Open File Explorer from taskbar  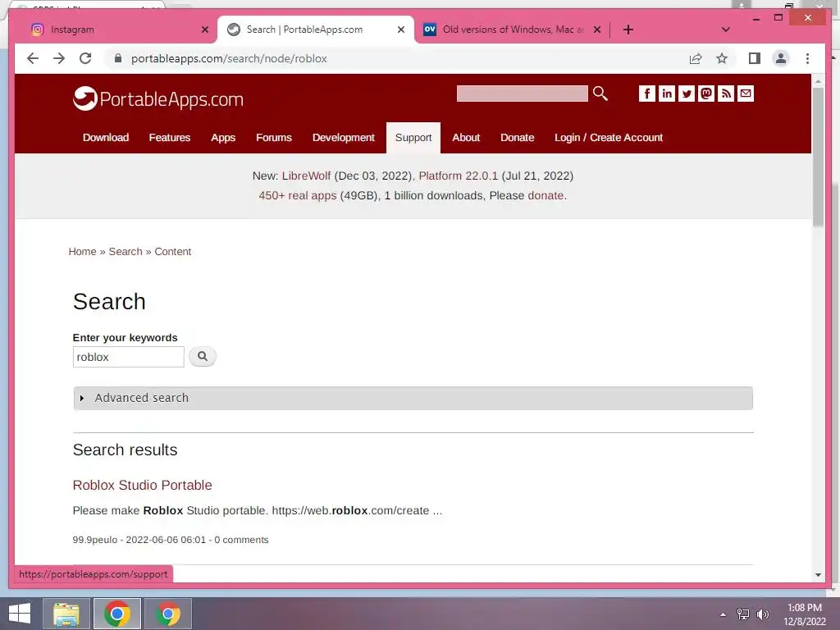(x=66, y=614)
